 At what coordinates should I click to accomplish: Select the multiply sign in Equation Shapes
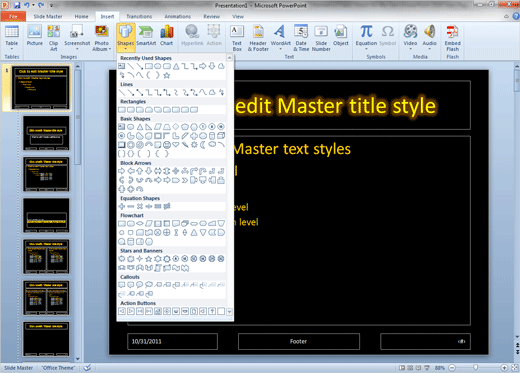[x=140, y=206]
